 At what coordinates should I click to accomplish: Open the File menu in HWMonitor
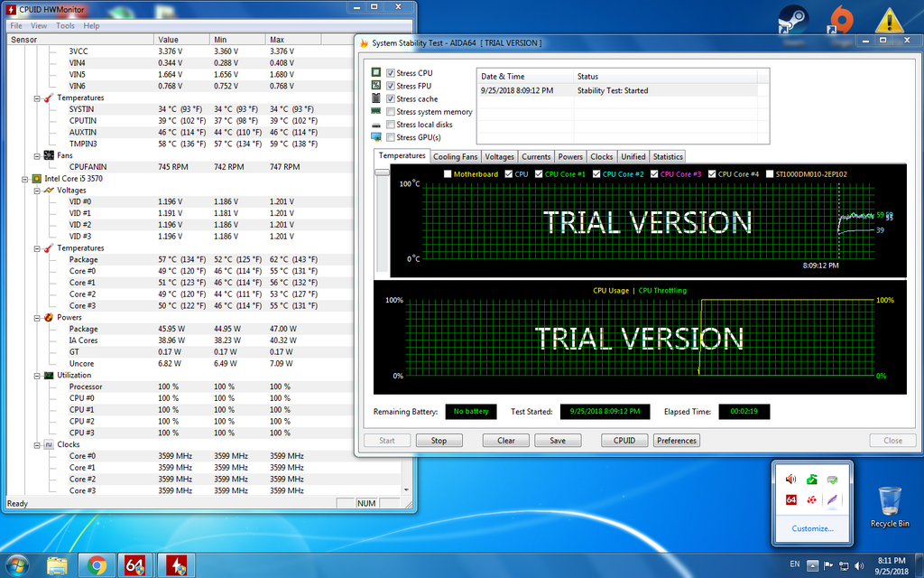click(16, 26)
